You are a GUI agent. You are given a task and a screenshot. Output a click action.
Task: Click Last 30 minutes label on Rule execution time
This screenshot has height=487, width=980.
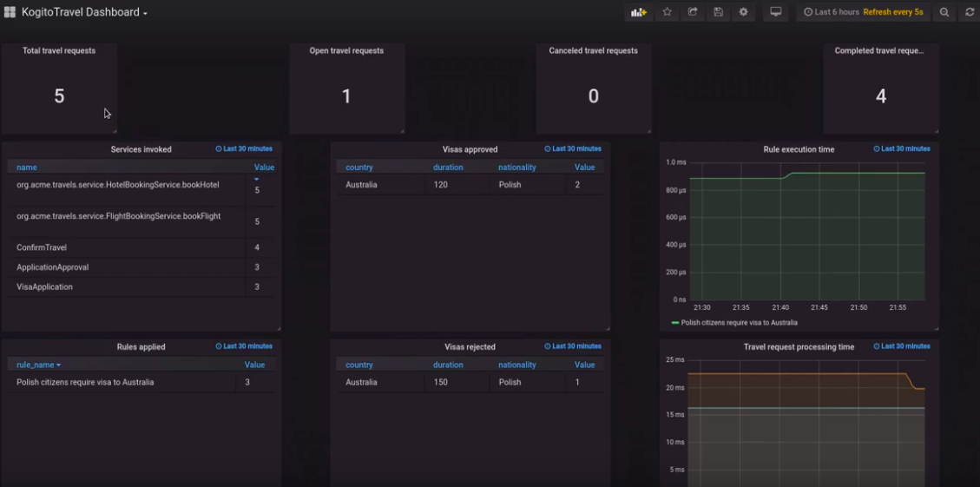[901, 148]
